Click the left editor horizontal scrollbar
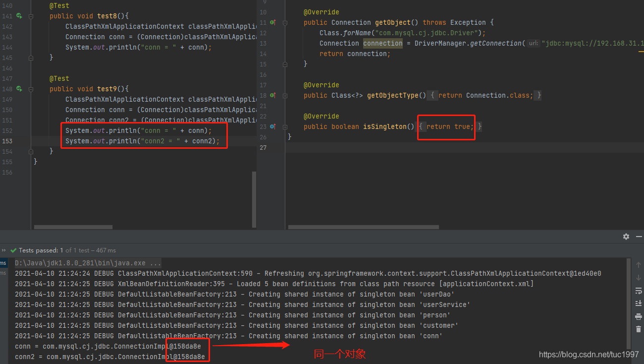The image size is (644, 364). click(x=73, y=227)
